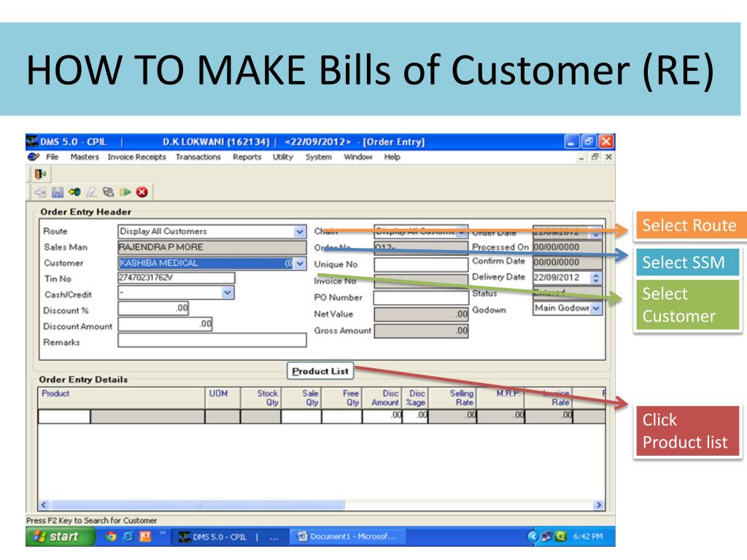The width and height of the screenshot is (747, 560).
Task: Click the Tin No input field
Action: coord(177,278)
